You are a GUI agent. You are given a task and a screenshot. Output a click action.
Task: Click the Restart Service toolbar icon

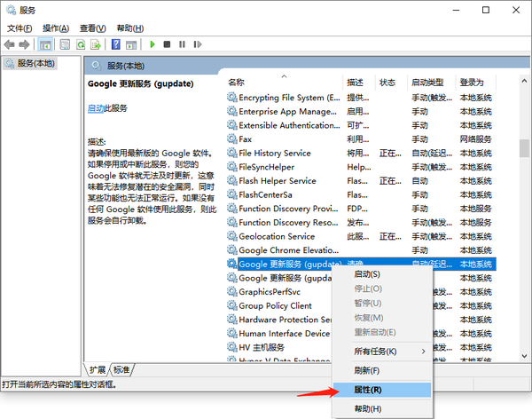tap(194, 44)
